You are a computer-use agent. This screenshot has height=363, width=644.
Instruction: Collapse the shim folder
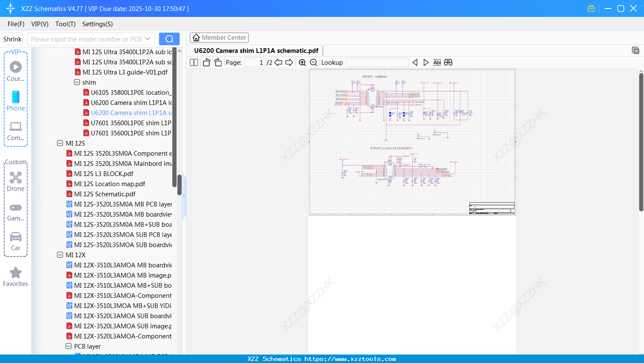point(77,82)
